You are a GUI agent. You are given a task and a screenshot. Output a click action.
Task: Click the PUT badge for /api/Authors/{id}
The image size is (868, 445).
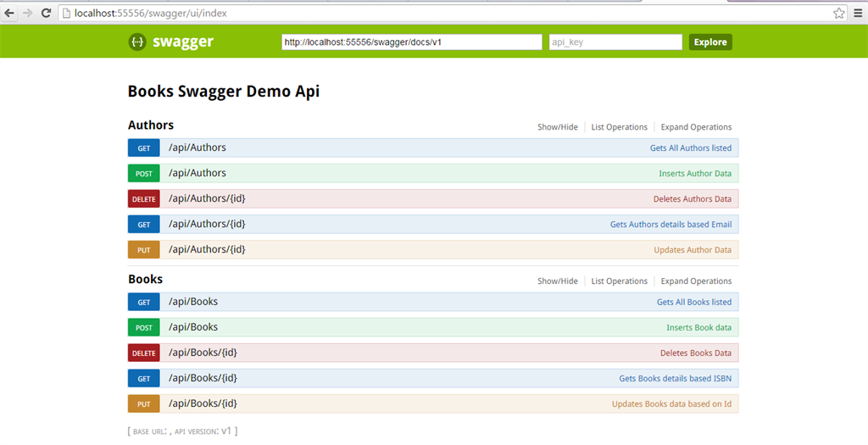(144, 250)
